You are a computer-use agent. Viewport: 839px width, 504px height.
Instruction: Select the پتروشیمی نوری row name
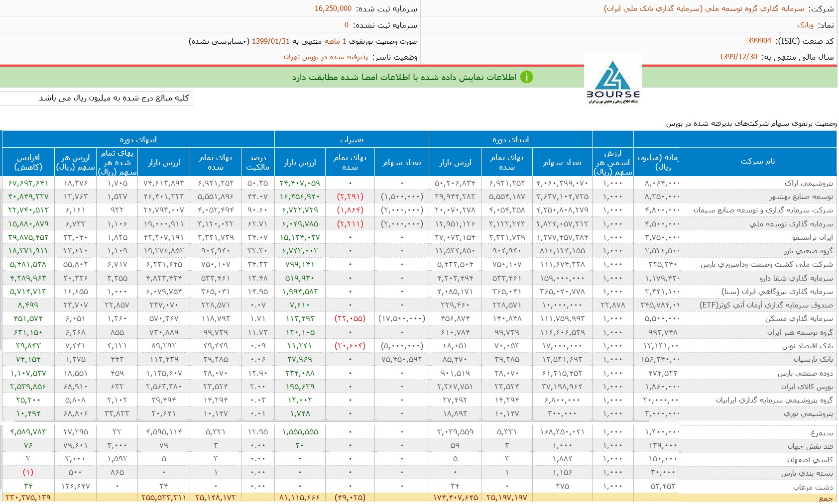[808, 413]
